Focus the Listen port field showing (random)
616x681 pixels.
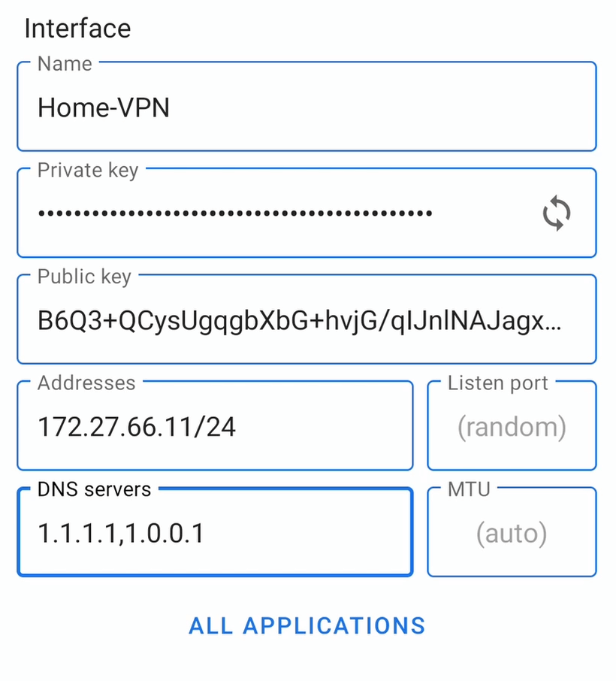512,426
